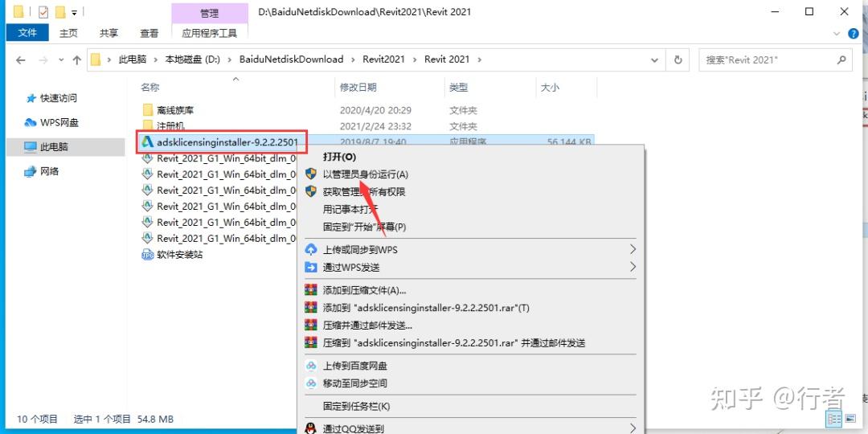Viewport: 868px width, 434px height.
Task: Select 网络 in the navigation pane
Action: coord(42,172)
